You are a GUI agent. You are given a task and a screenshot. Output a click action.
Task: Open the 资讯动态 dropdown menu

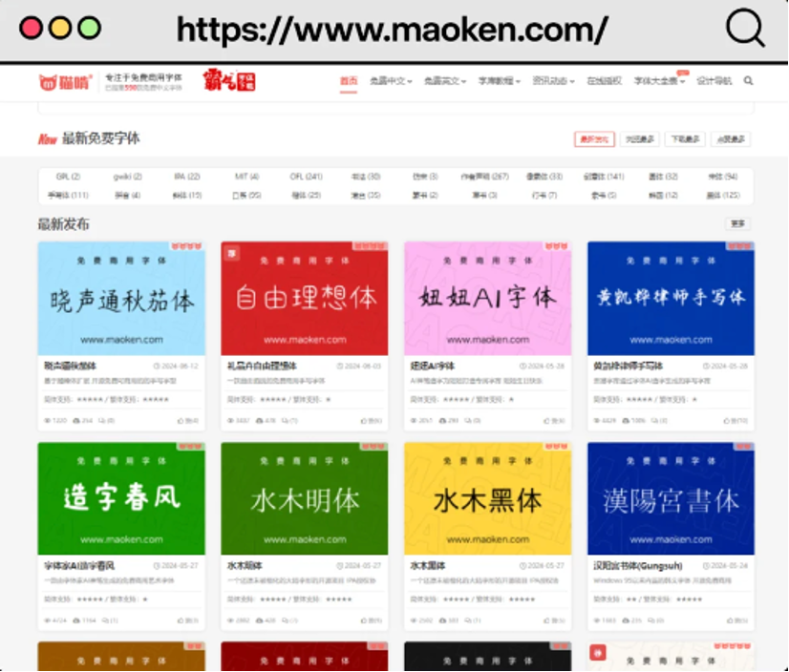click(x=553, y=80)
